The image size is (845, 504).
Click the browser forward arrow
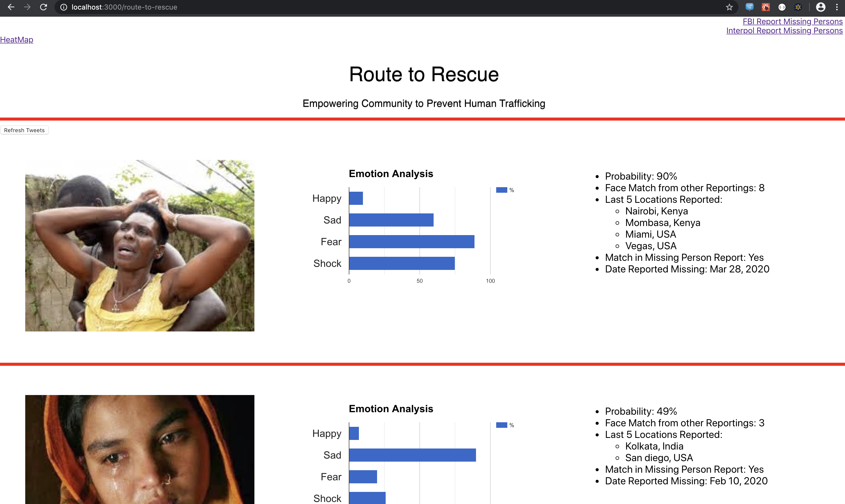coord(27,7)
